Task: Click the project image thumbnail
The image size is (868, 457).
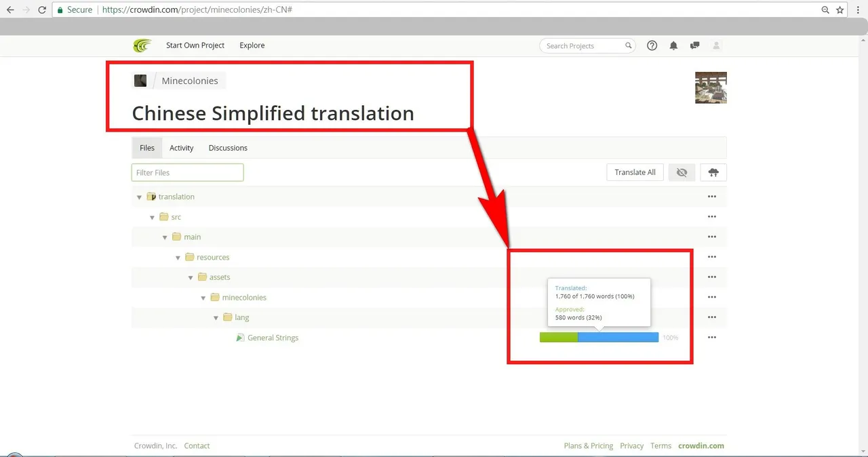Action: (711, 87)
